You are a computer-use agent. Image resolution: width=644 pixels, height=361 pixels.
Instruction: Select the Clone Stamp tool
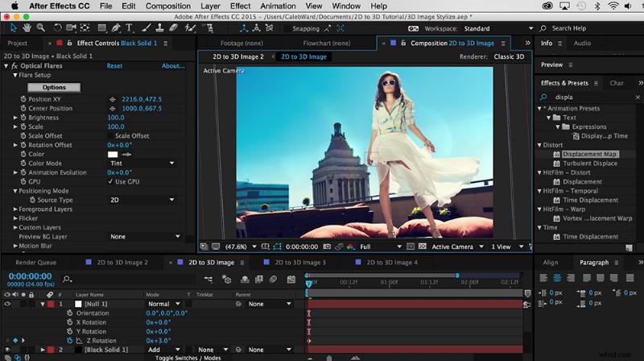[x=159, y=28]
